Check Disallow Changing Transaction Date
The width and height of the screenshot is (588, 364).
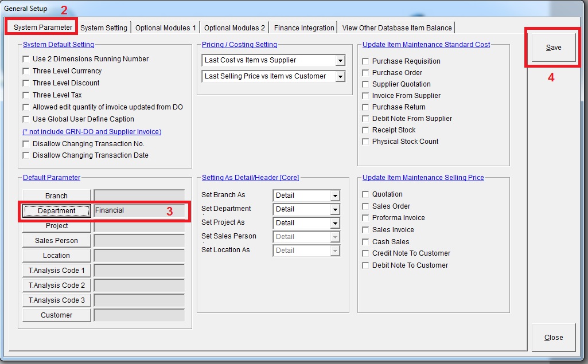pos(26,155)
